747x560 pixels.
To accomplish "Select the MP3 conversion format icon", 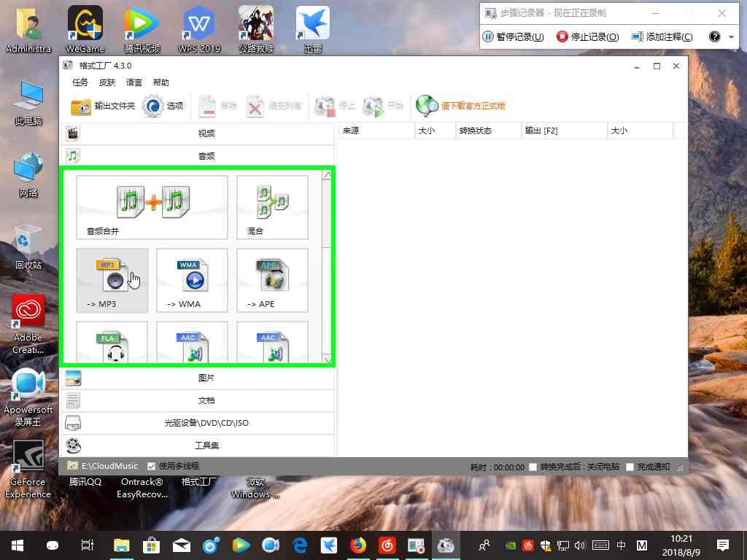I will [112, 280].
